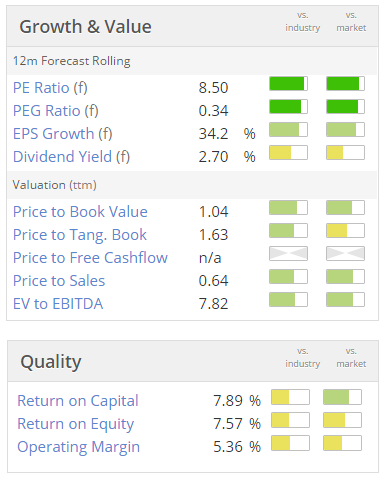Open the Price to Tang. Book link
The height and width of the screenshot is (480, 385).
(x=80, y=235)
